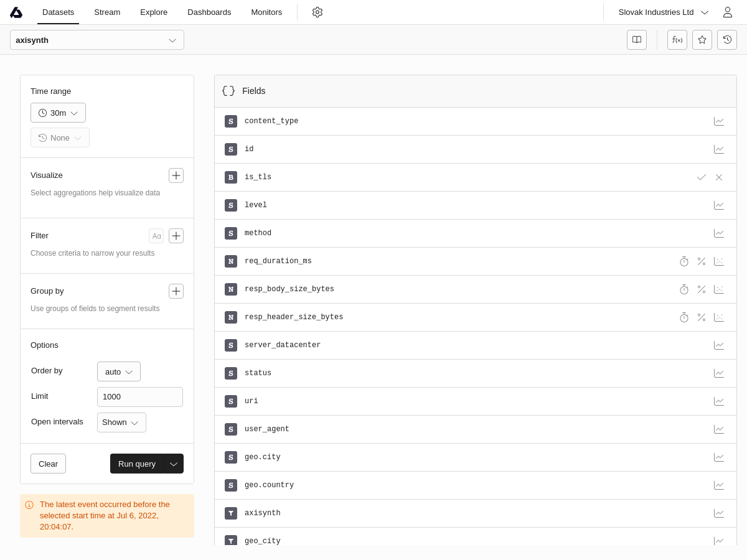Open the user account profile icon
This screenshot has height=560, width=747.
point(727,12)
